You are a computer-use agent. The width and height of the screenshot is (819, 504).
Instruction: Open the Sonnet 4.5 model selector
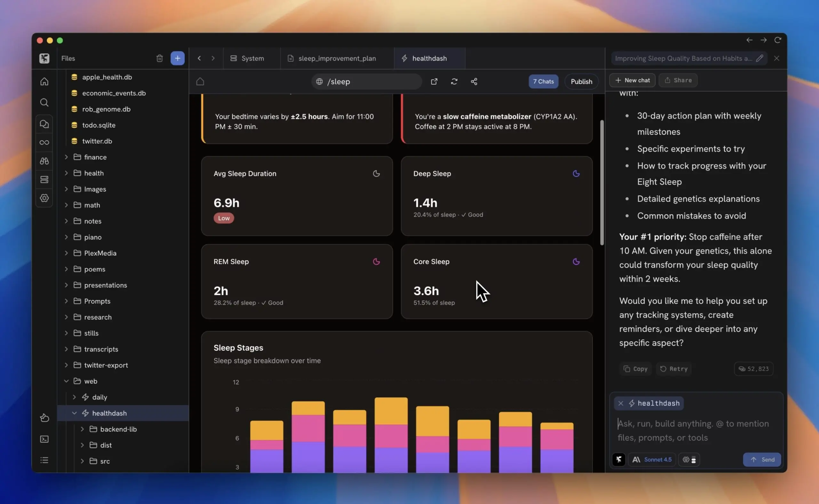click(x=652, y=460)
